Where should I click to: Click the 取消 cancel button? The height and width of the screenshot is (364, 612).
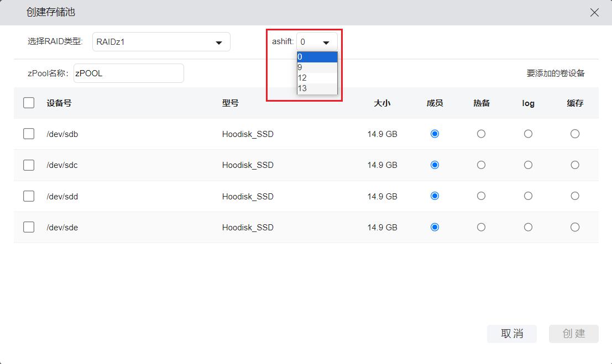[x=511, y=334]
